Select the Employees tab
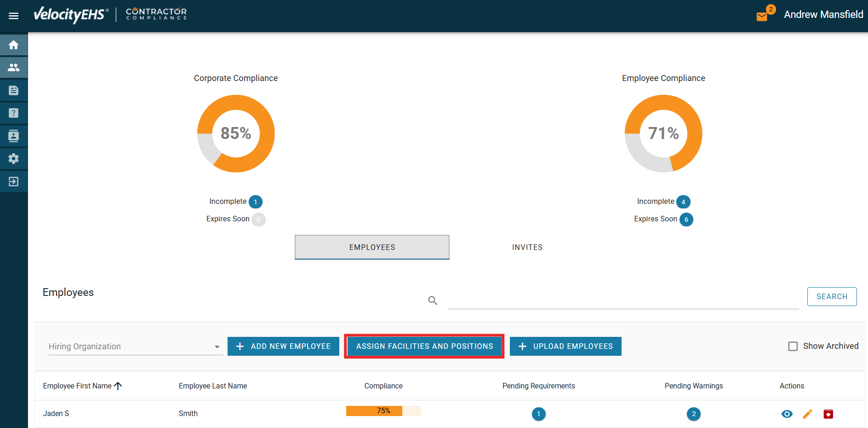This screenshot has height=428, width=868. [x=372, y=248]
